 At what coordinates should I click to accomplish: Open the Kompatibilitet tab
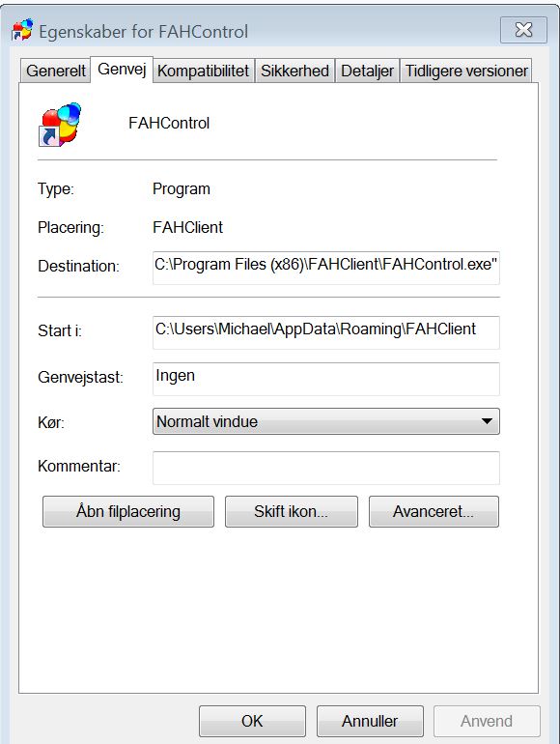[x=204, y=71]
